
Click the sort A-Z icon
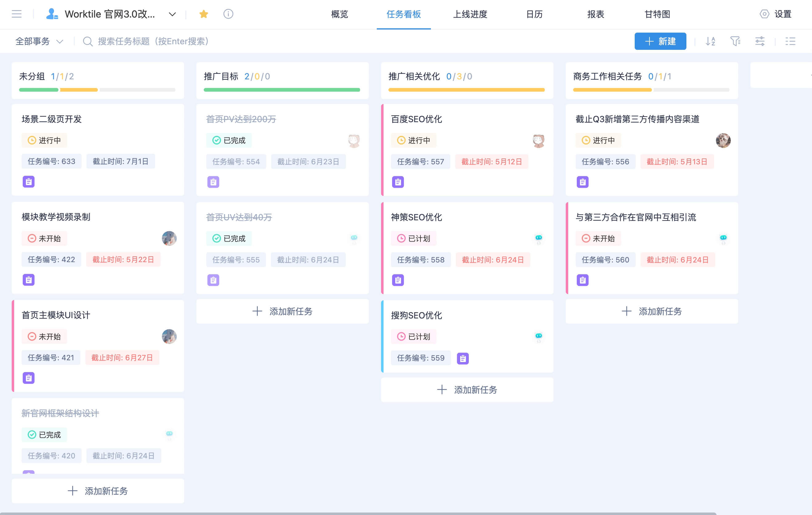pos(710,41)
